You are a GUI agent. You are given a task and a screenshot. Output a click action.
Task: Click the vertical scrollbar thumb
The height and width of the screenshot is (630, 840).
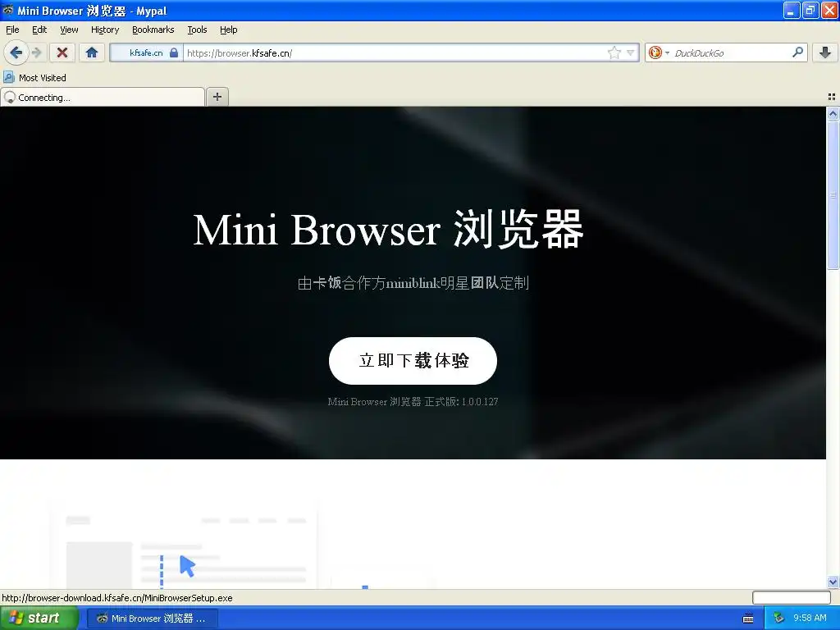[833, 195]
